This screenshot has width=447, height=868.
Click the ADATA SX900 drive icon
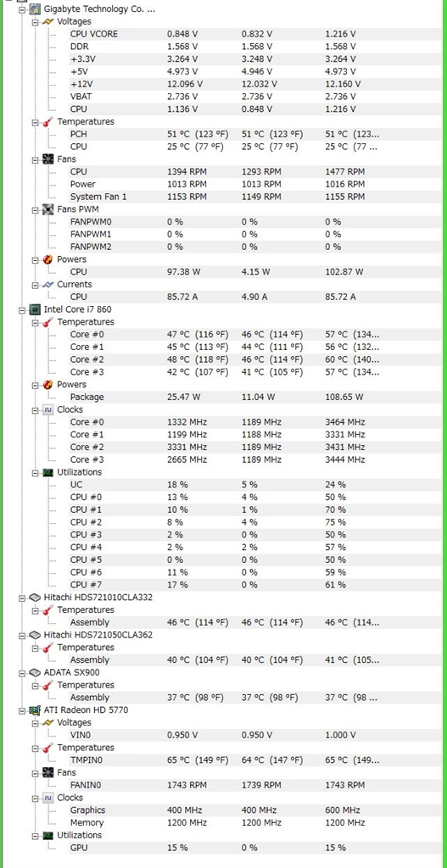coord(35,672)
